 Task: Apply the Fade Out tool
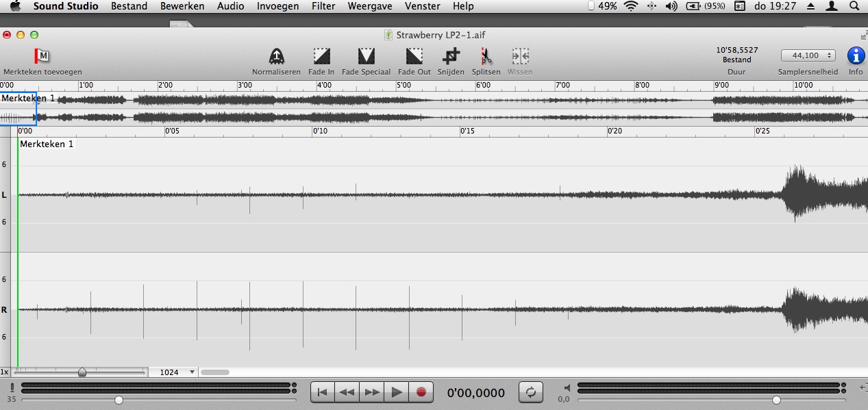414,56
